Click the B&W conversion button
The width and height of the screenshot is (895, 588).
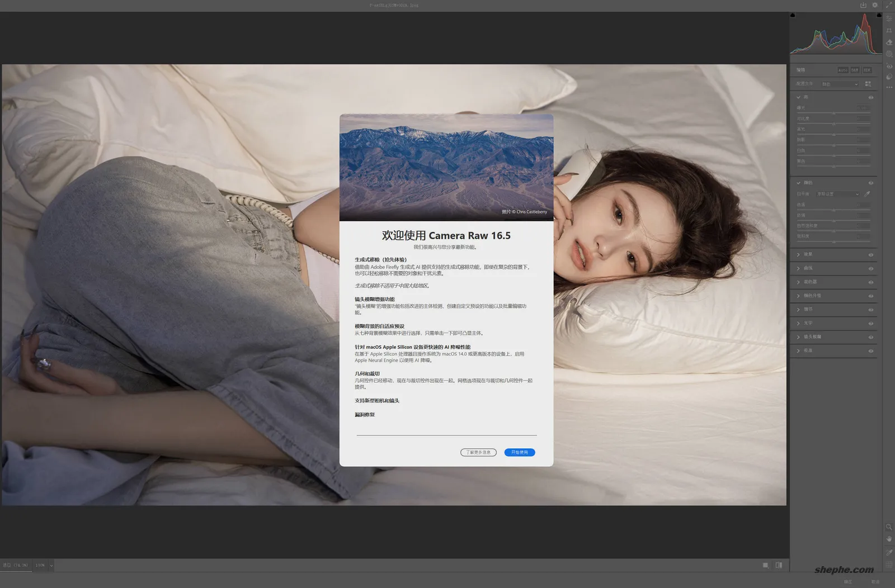pos(855,70)
